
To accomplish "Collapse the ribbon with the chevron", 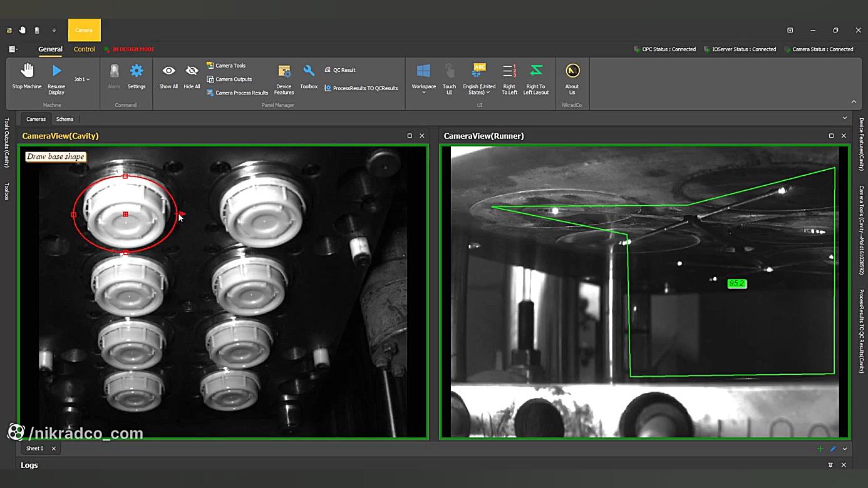I will pyautogui.click(x=854, y=101).
